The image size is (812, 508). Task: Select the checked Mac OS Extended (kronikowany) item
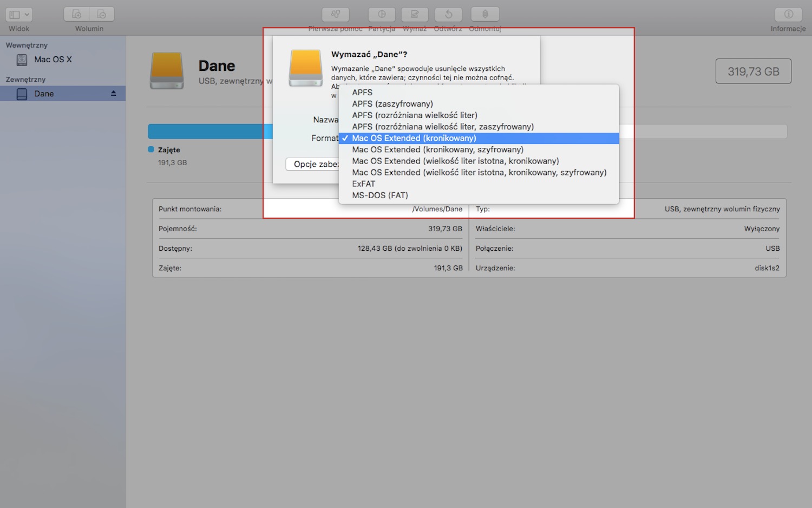pyautogui.click(x=414, y=139)
